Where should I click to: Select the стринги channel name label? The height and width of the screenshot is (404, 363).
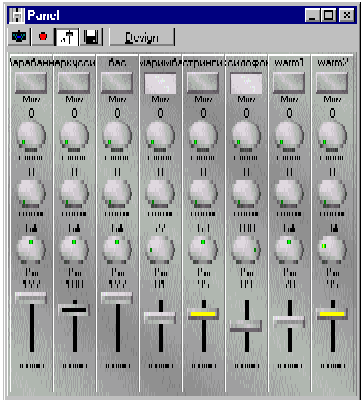203,62
